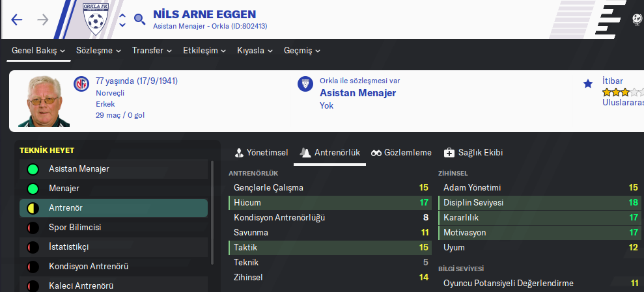Image resolution: width=644 pixels, height=292 pixels.
Task: Click the back navigation arrow
Action: (x=17, y=20)
